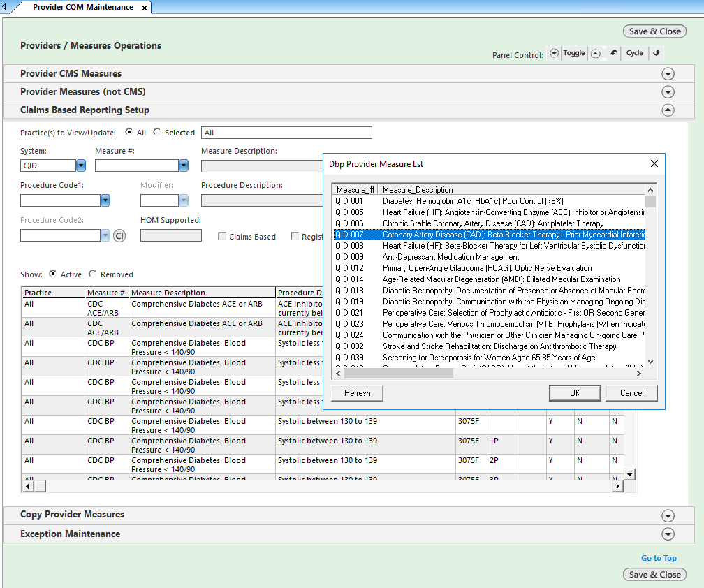Click the Measure_Description column header
This screenshot has height=588, width=704.
coord(511,190)
